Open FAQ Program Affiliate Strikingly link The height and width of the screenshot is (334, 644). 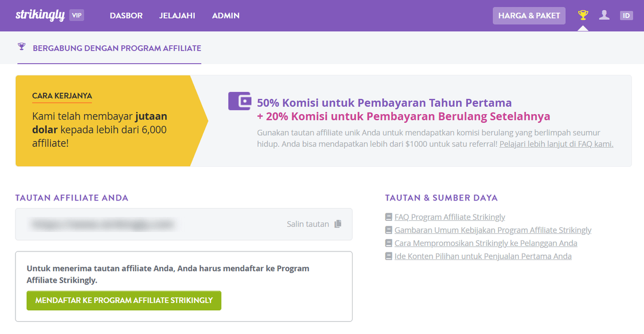click(450, 217)
